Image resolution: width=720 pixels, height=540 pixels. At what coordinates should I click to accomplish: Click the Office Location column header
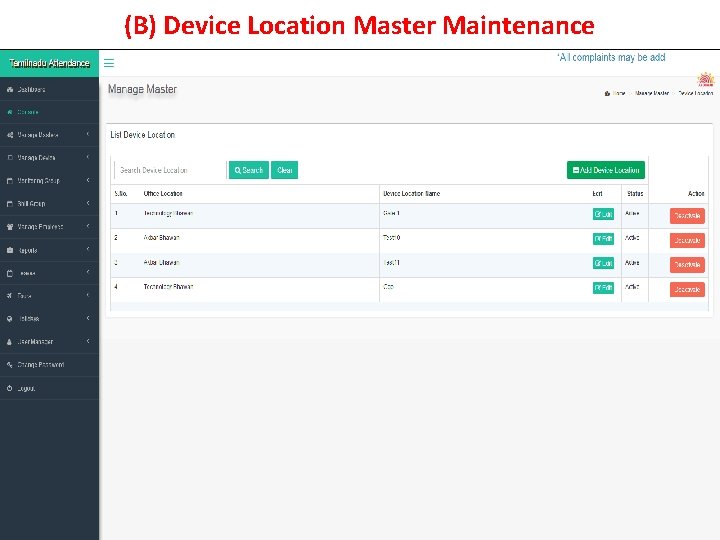click(163, 194)
